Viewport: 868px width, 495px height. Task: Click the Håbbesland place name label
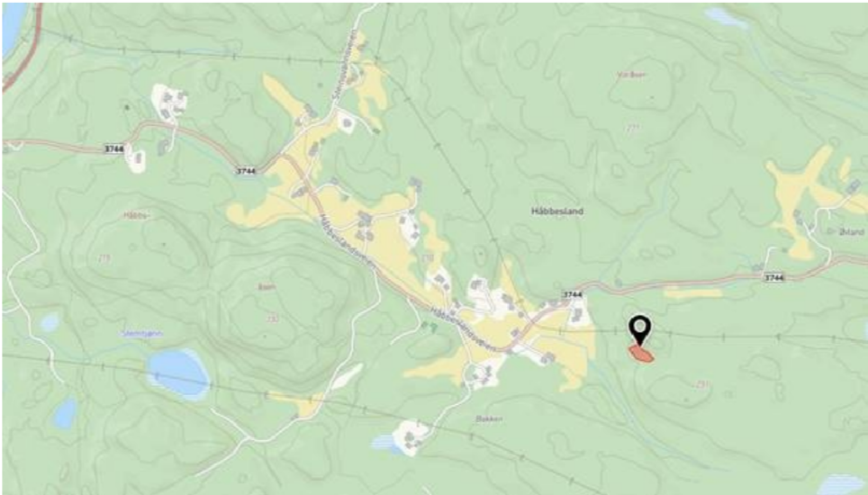pos(556,211)
